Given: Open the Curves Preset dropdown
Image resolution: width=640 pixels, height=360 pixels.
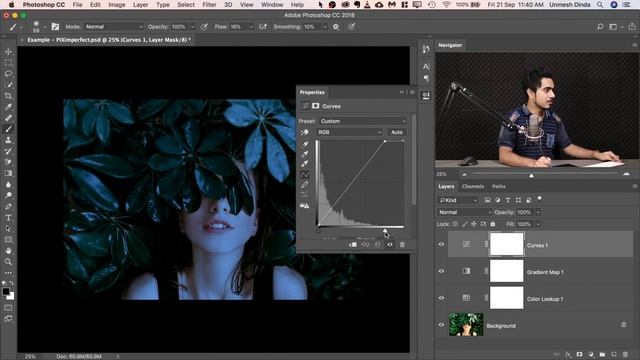Looking at the screenshot, I should click(x=362, y=121).
